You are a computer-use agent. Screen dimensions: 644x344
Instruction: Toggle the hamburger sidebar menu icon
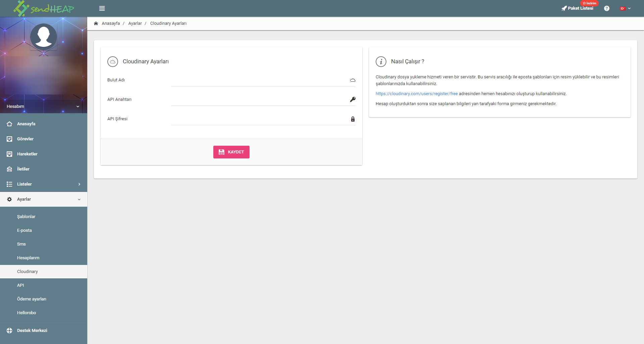click(102, 8)
